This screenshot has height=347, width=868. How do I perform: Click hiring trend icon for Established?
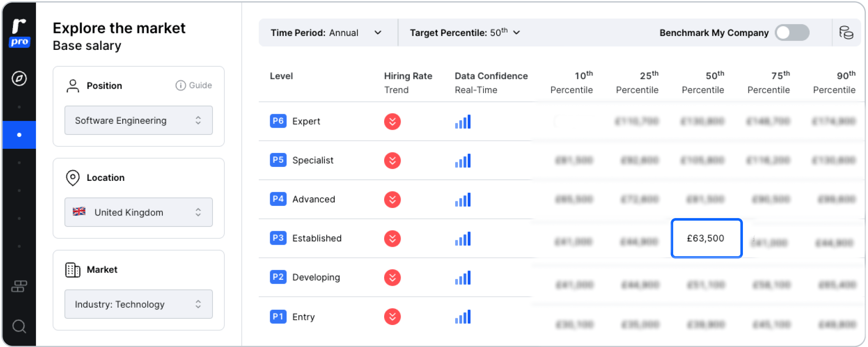(x=393, y=239)
